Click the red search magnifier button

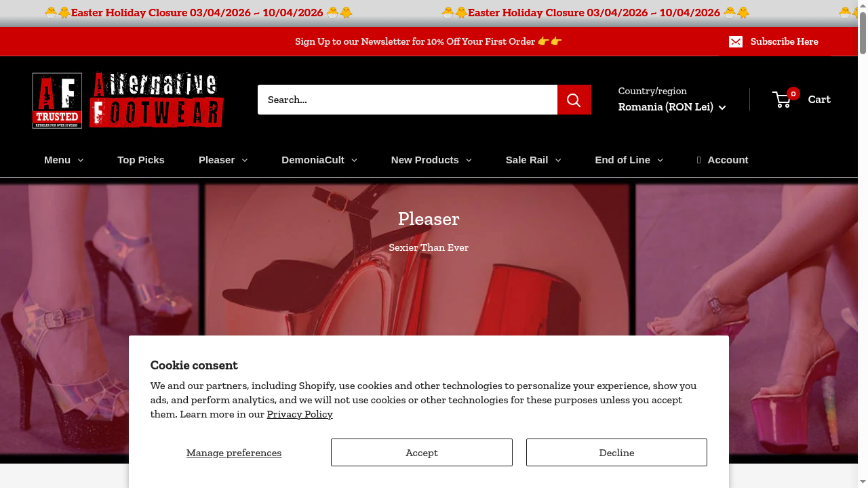tap(574, 100)
